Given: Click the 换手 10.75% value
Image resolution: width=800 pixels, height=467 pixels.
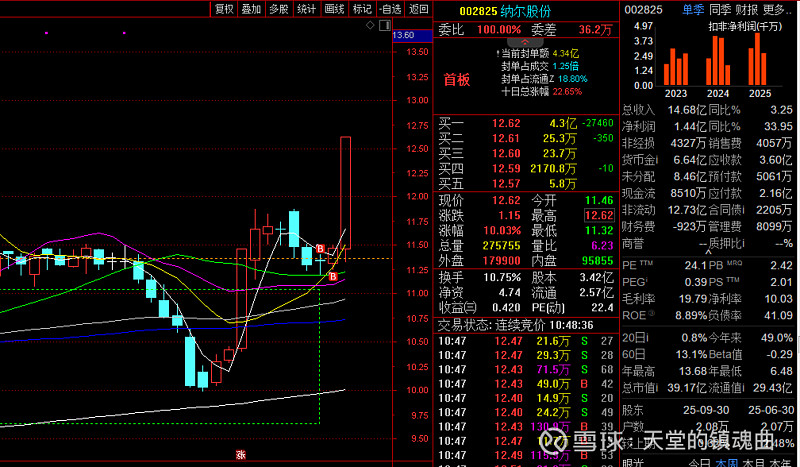Looking at the screenshot, I should [502, 278].
